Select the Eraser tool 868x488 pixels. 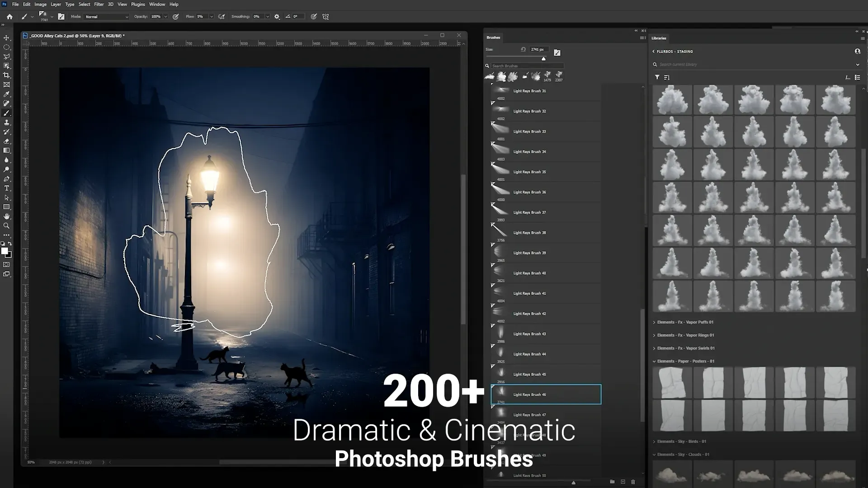[6, 141]
